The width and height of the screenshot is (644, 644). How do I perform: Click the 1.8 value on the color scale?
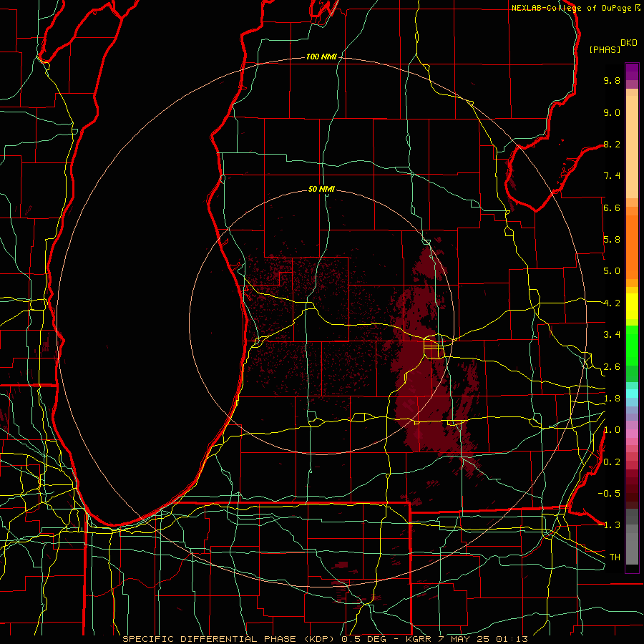pyautogui.click(x=612, y=399)
